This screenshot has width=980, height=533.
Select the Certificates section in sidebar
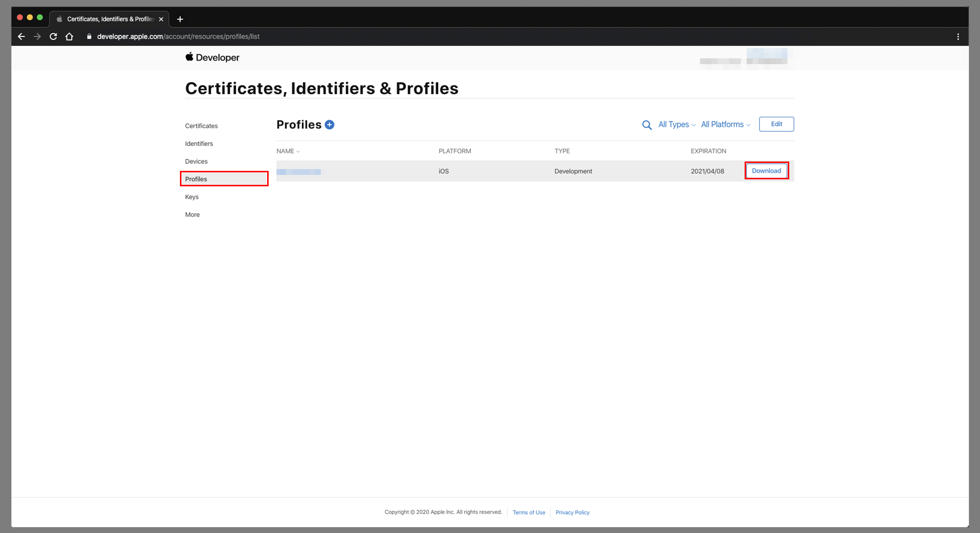pyautogui.click(x=202, y=125)
